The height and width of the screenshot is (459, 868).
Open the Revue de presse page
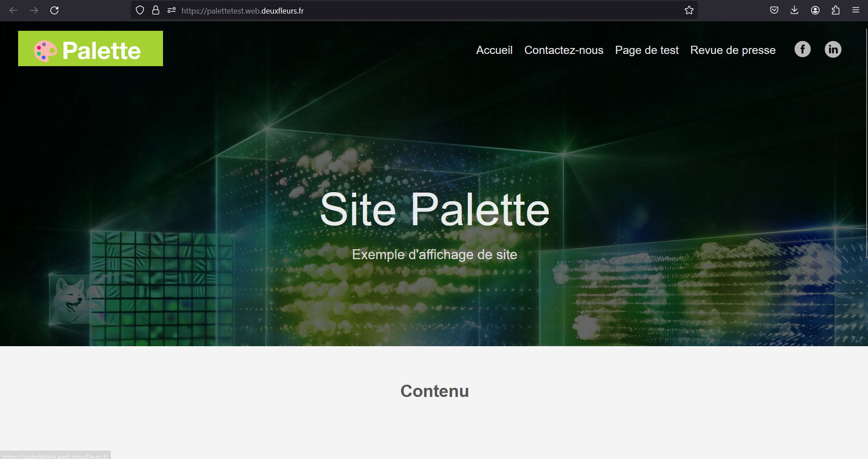tap(733, 50)
